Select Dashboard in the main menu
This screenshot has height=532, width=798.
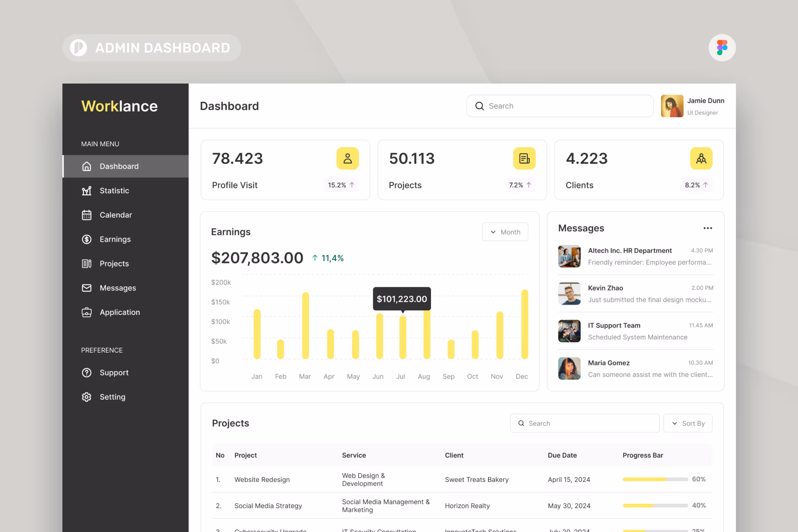pyautogui.click(x=119, y=166)
